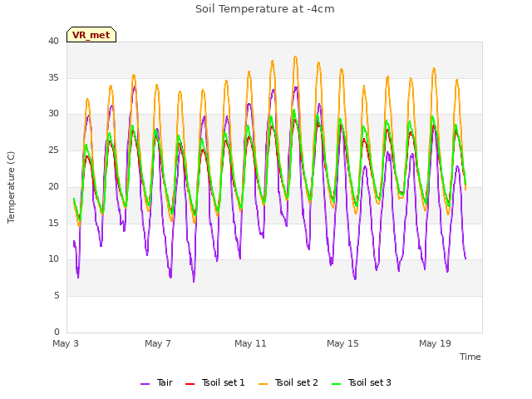Click the green Tsoil set 3 color marker
The image size is (532, 399).
coord(336,384)
